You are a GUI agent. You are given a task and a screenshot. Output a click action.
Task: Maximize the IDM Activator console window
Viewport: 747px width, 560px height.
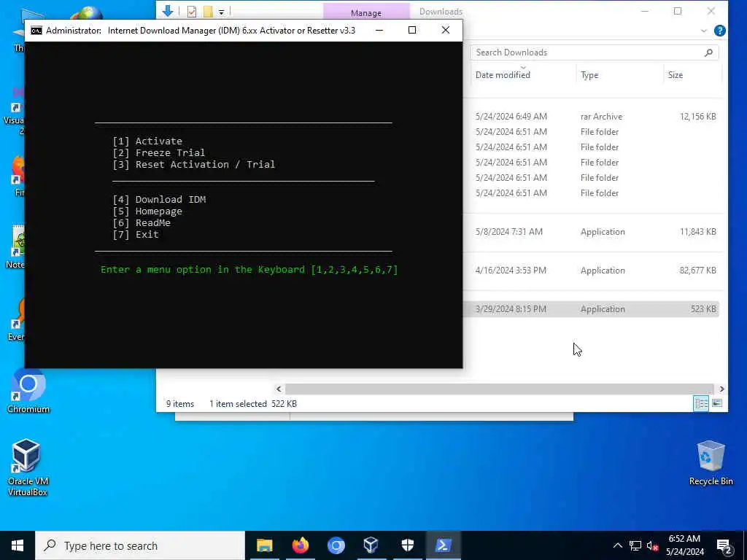click(x=412, y=30)
